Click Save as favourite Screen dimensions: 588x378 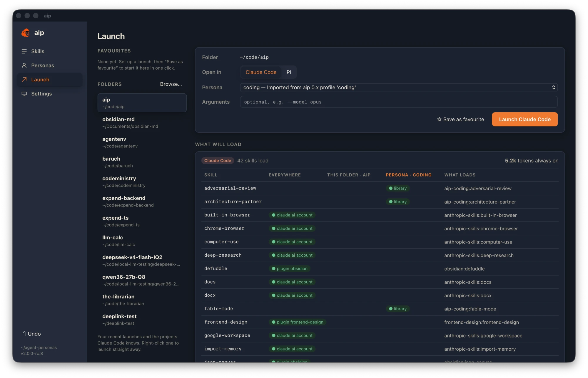point(460,119)
